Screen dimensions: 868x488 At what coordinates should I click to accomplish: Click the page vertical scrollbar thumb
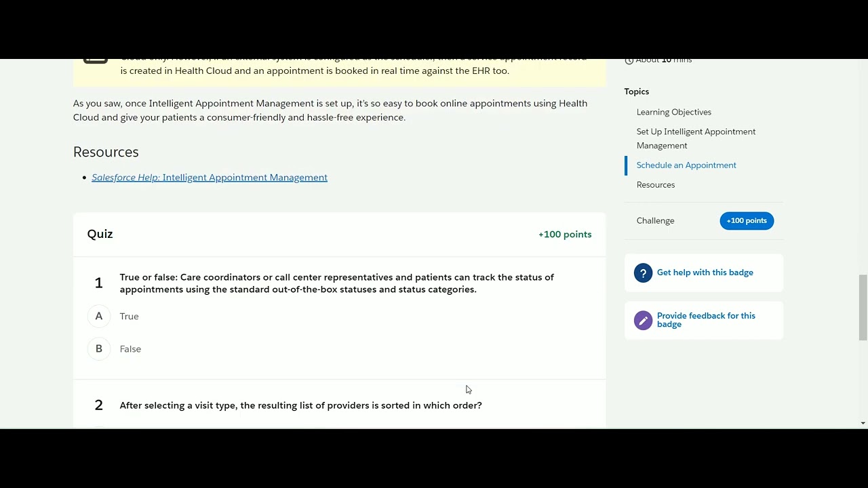[863, 308]
